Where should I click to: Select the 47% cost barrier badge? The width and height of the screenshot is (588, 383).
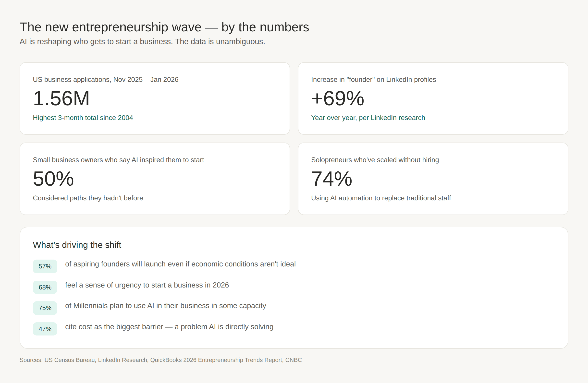click(x=45, y=329)
